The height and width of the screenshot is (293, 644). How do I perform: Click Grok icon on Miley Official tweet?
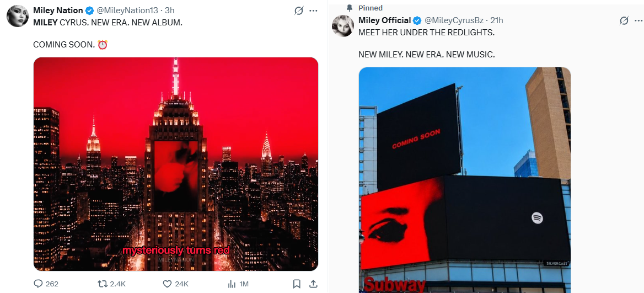tap(624, 20)
